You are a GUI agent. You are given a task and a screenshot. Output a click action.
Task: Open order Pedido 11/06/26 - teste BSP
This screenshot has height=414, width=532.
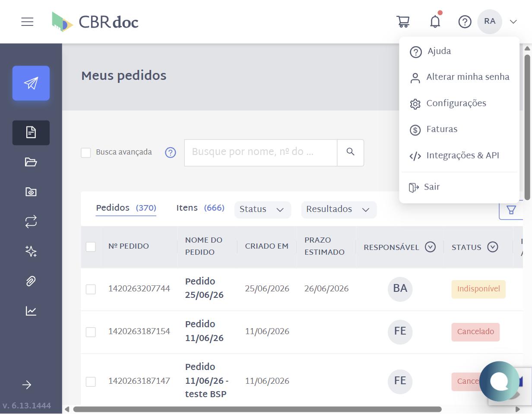pos(207,381)
